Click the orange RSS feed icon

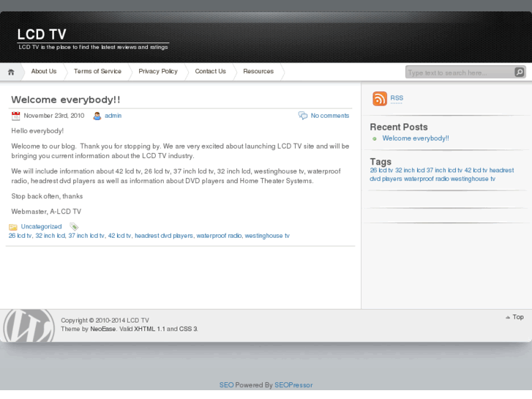click(x=380, y=99)
